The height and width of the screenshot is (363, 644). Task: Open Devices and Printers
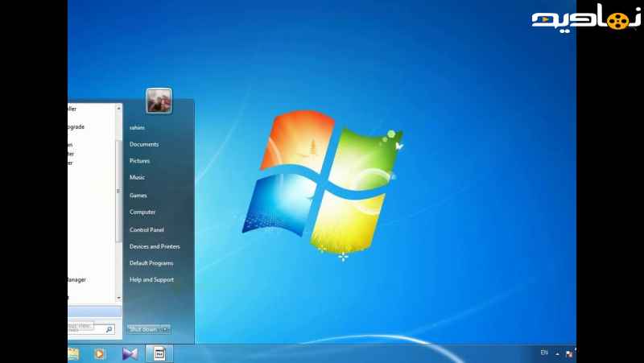tap(155, 247)
